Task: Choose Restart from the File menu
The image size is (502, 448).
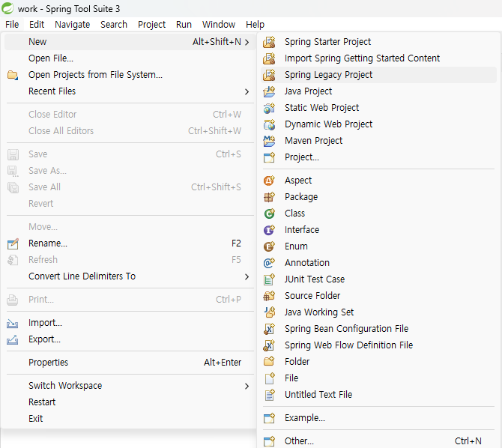Action: pyautogui.click(x=130, y=402)
